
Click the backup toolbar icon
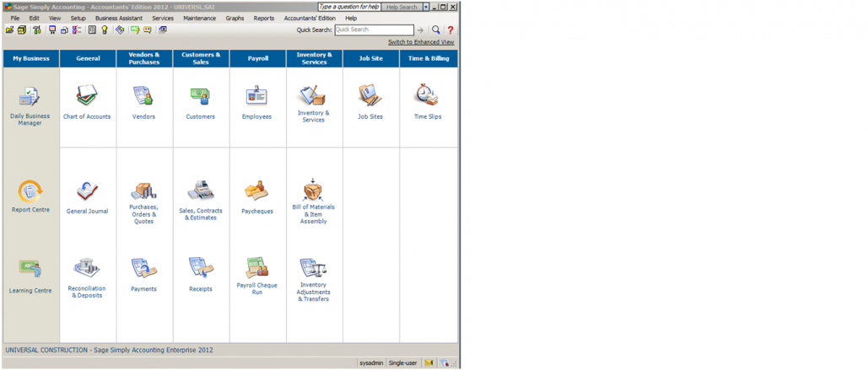22,29
